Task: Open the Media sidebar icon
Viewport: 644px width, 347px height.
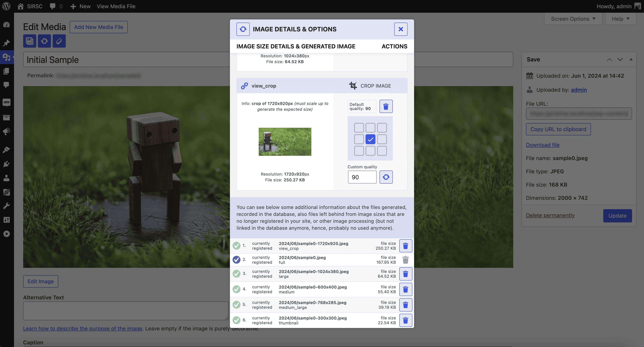Action: (x=7, y=57)
